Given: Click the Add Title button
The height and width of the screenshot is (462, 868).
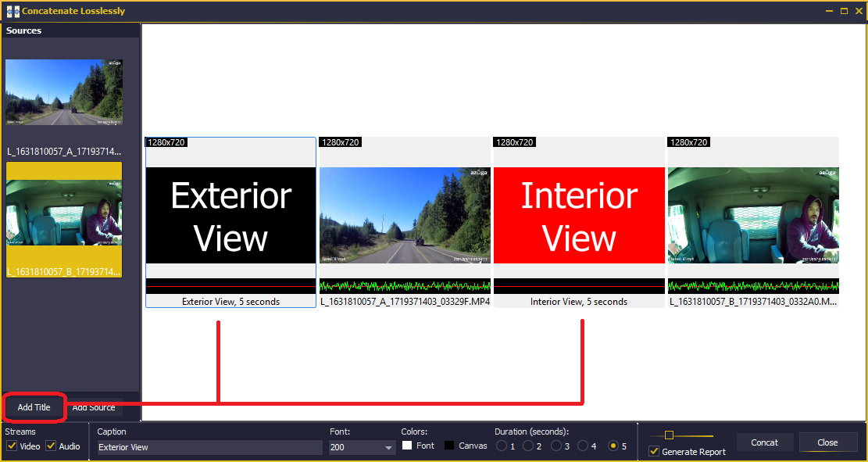Looking at the screenshot, I should point(33,407).
